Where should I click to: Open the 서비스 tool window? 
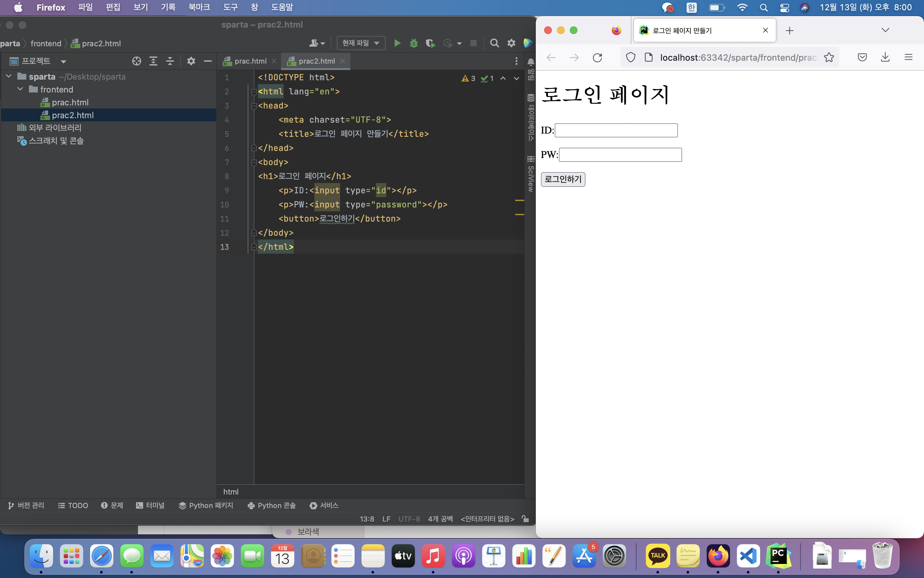tap(324, 505)
